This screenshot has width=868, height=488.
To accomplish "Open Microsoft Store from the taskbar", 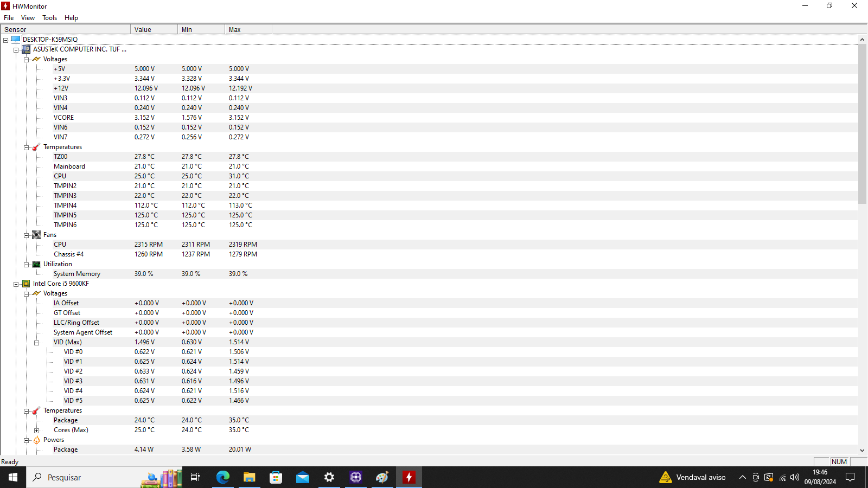I will (x=276, y=477).
